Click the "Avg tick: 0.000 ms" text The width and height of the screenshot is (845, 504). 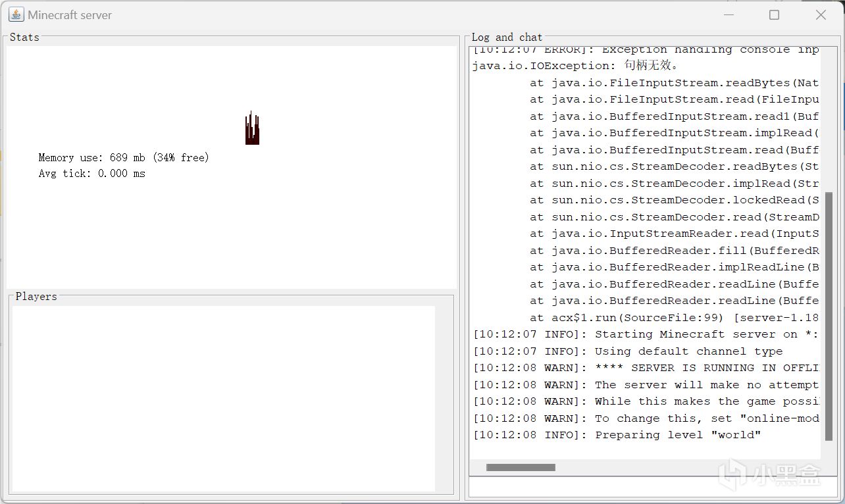(x=92, y=174)
